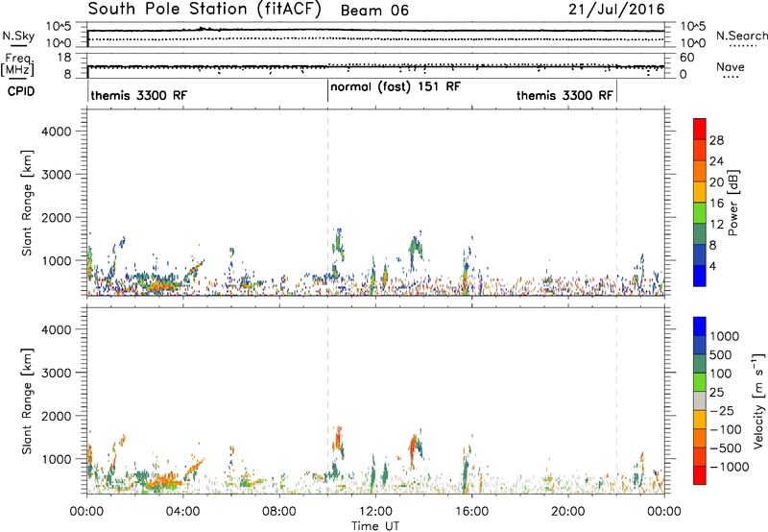Screen dimensions: 768x532
Task: Click the date '21/Jul/2016'
Action: pos(616,10)
